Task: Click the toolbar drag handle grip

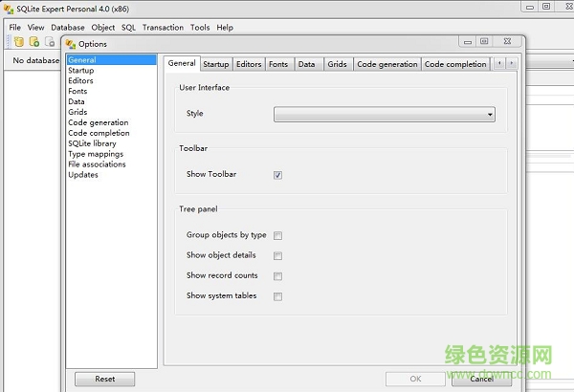Action: point(9,42)
